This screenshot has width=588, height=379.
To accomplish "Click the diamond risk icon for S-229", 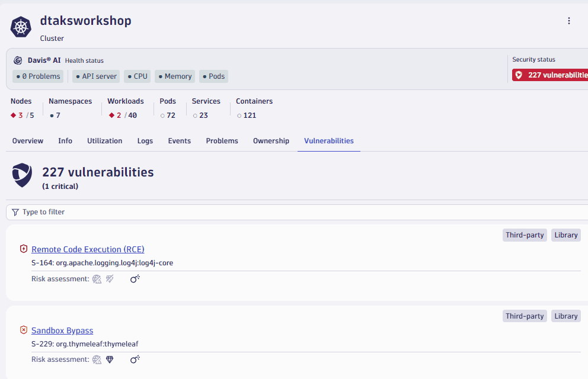I will tap(110, 359).
